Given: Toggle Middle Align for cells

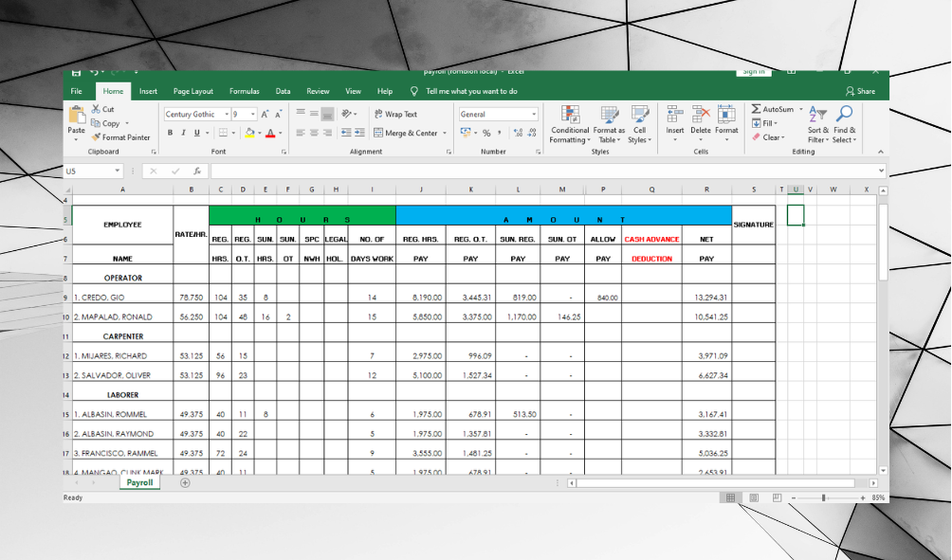Looking at the screenshot, I should tap(314, 114).
